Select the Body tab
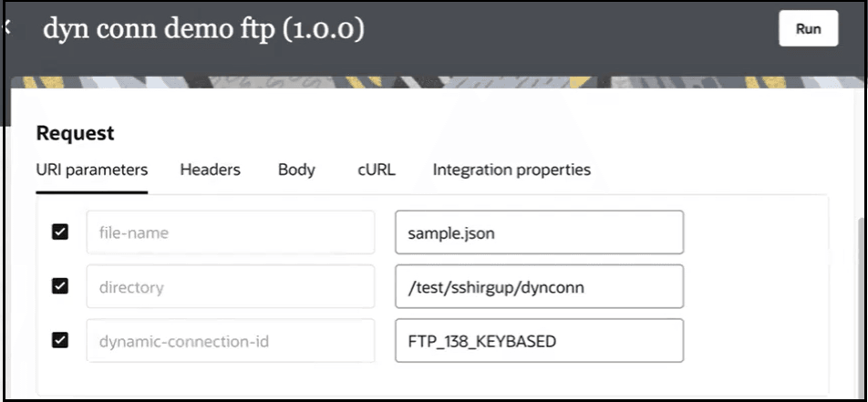Screen dimensions: 868x402 (296, 170)
